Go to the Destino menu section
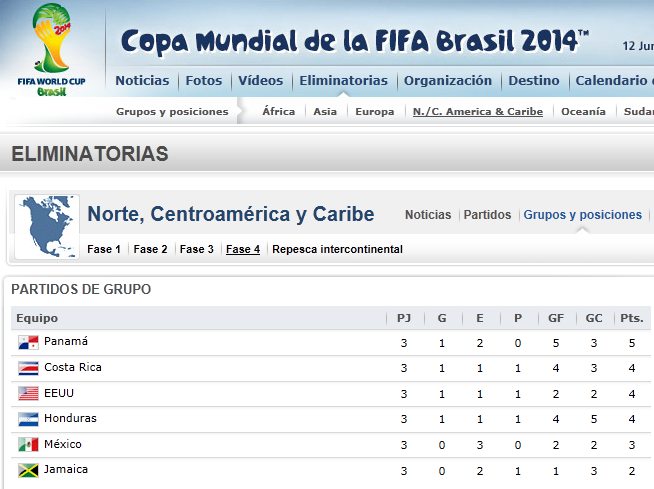 click(x=533, y=80)
